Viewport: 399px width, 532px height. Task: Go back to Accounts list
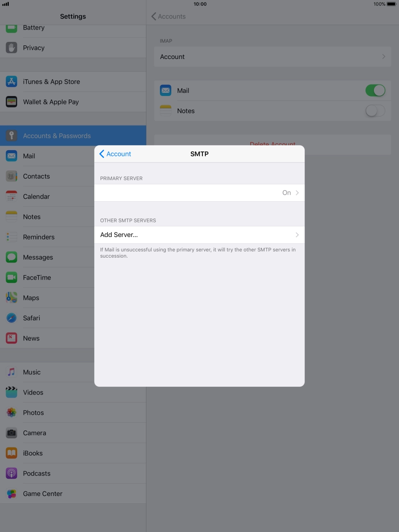[x=168, y=16]
